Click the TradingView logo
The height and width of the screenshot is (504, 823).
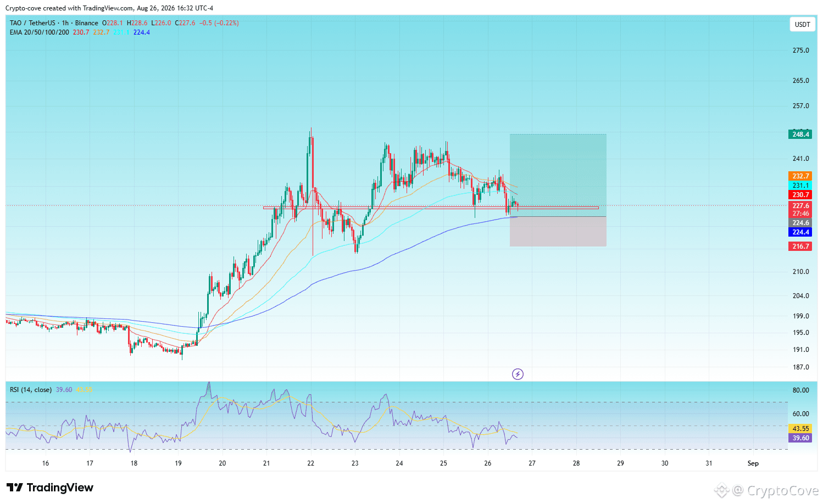point(50,488)
